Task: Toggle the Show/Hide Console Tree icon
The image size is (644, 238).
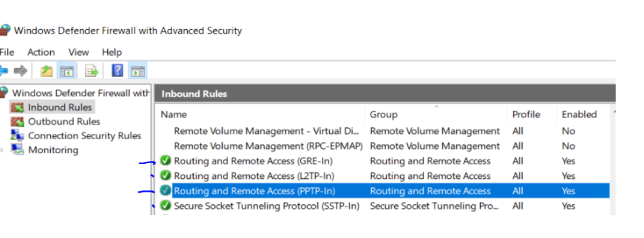Action: 66,71
